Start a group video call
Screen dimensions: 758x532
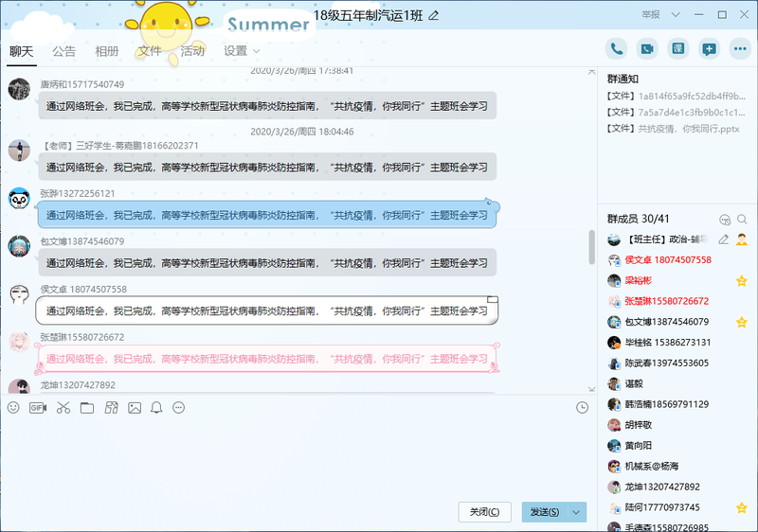click(x=647, y=49)
